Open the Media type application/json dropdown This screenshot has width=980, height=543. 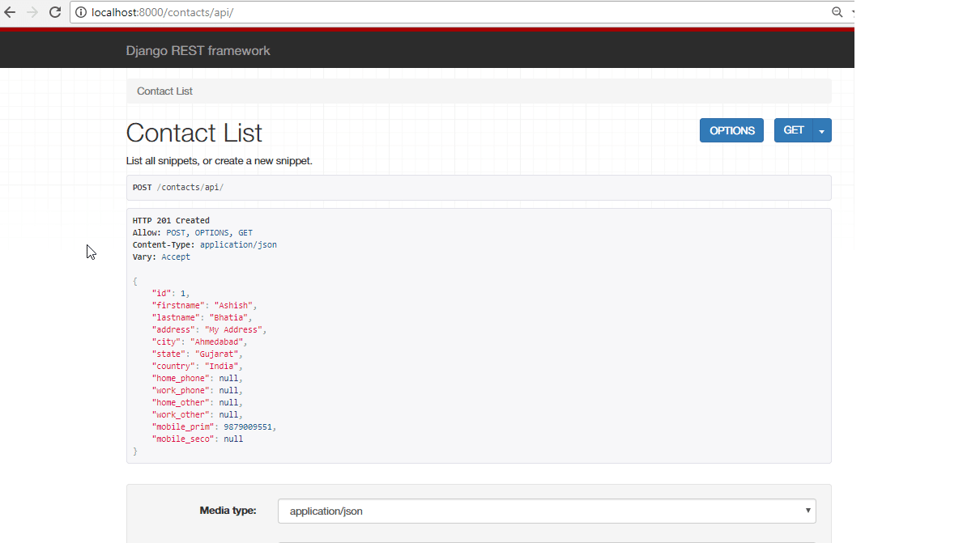(547, 511)
